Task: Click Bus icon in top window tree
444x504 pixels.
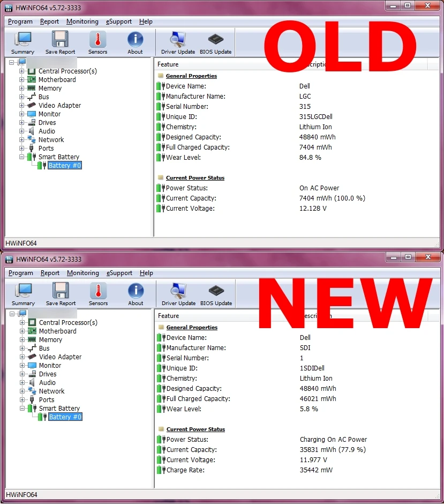Action: pyautogui.click(x=32, y=97)
